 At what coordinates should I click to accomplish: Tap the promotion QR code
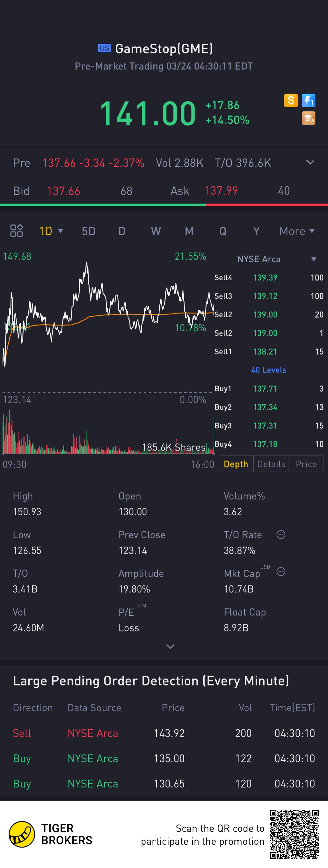[294, 834]
